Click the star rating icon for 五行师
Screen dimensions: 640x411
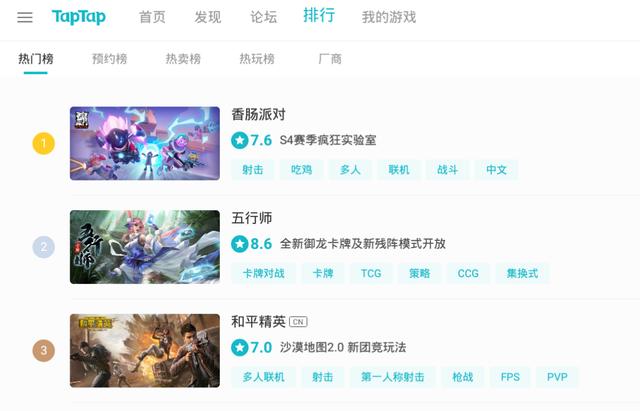tap(240, 244)
